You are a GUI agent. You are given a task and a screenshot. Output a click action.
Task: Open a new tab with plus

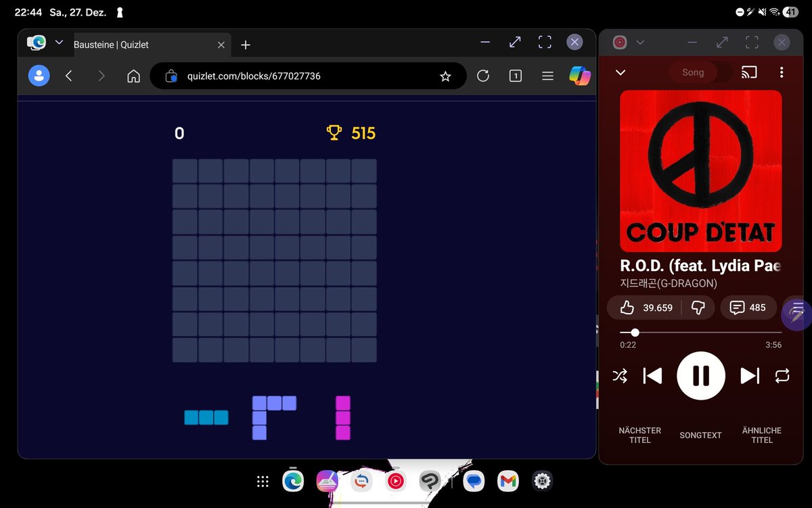tap(246, 45)
